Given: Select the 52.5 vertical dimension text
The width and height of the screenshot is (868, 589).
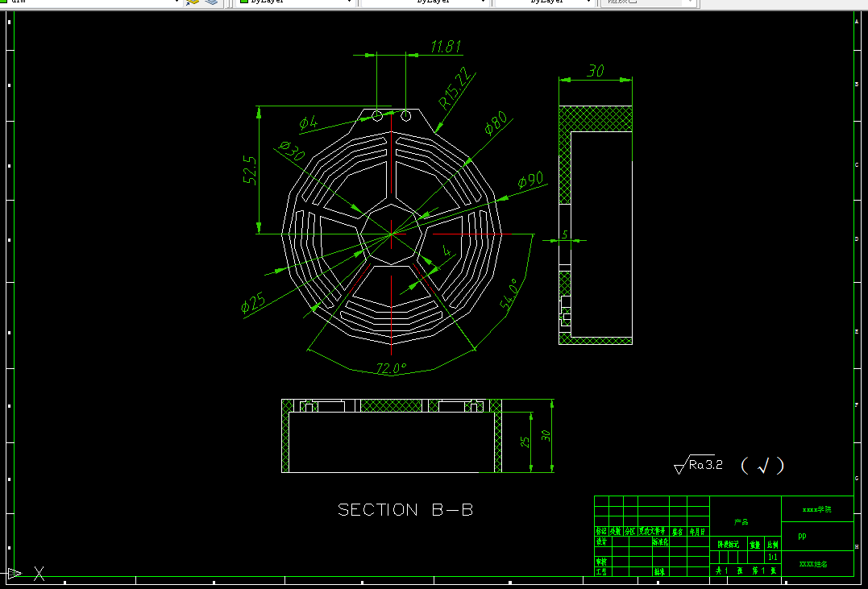Looking at the screenshot, I should [250, 170].
